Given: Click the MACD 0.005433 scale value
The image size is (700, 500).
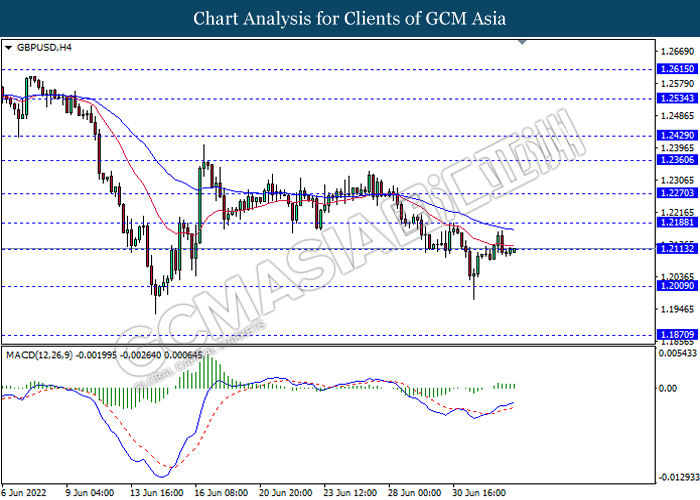Looking at the screenshot, I should 678,353.
